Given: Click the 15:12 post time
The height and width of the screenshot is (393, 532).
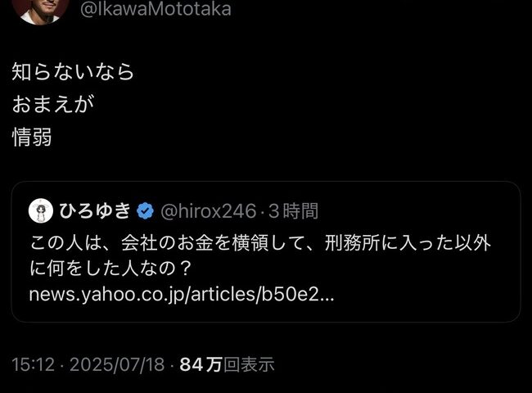Looking at the screenshot, I should click(x=34, y=364).
